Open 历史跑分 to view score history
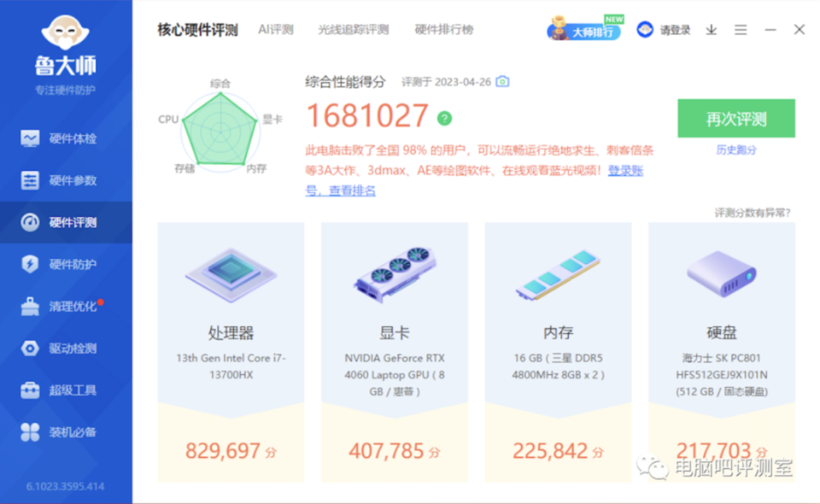 pyautogui.click(x=735, y=149)
